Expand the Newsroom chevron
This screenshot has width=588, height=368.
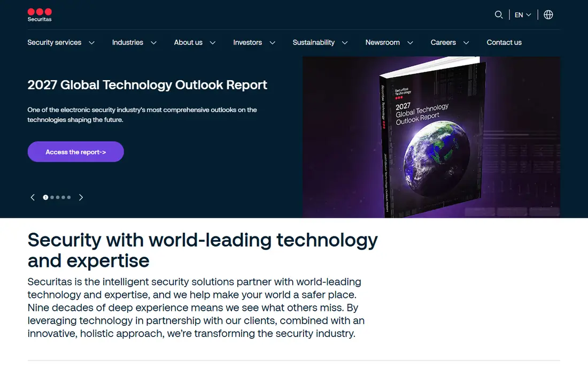coord(410,43)
